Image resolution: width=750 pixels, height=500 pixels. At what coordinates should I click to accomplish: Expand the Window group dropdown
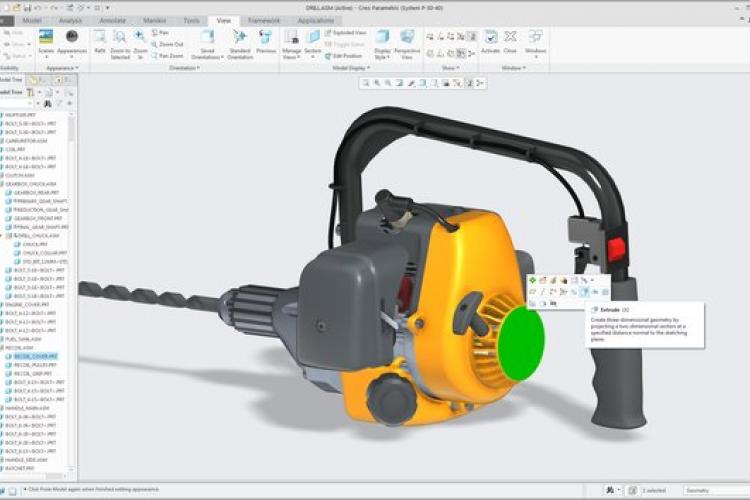pyautogui.click(x=513, y=68)
